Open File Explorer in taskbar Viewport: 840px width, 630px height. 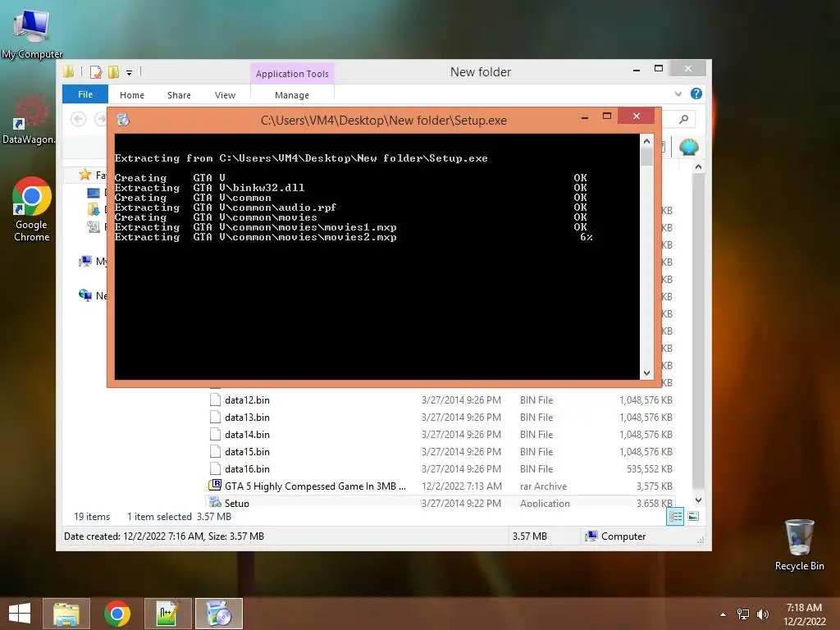tap(66, 614)
